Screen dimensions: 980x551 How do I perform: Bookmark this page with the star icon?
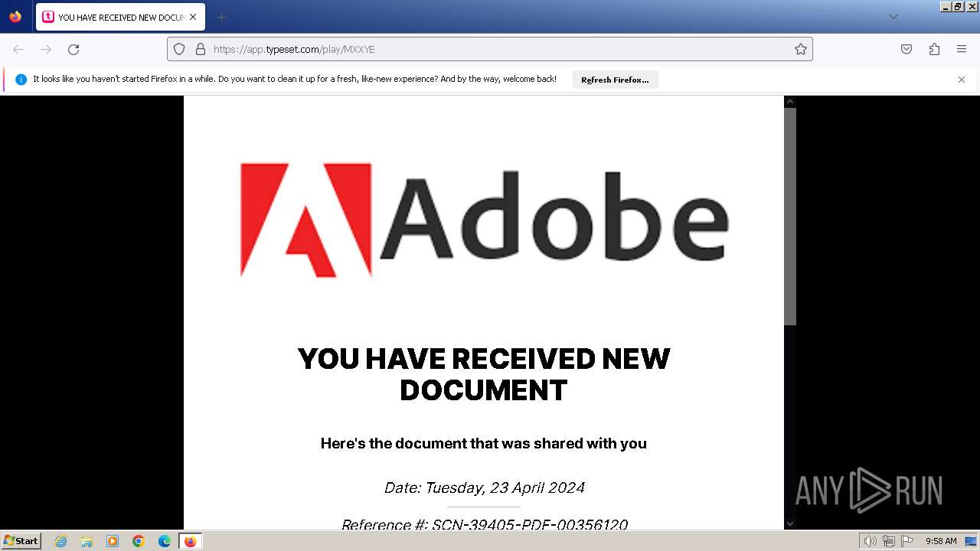801,49
